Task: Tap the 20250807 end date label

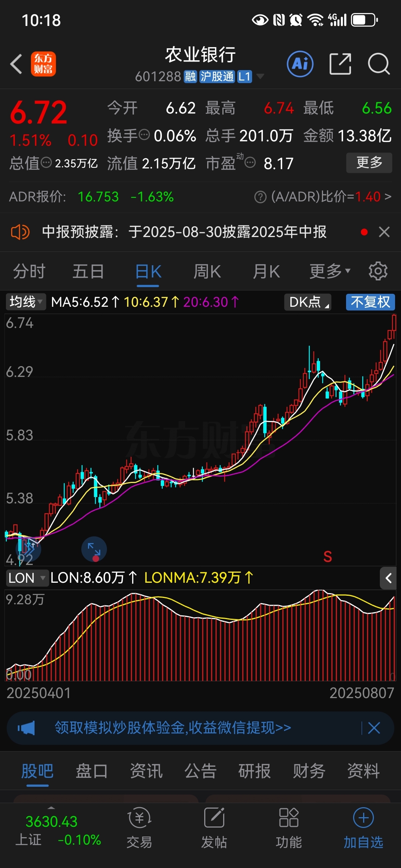Action: click(362, 693)
